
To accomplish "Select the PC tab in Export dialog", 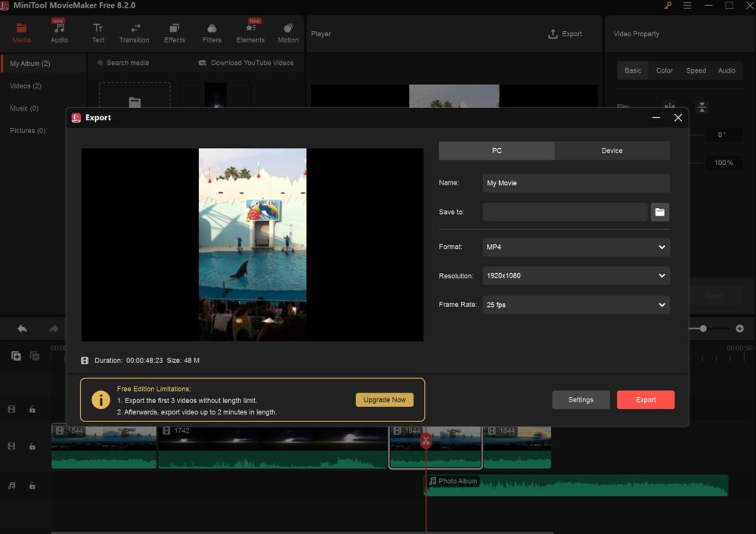I will 497,151.
